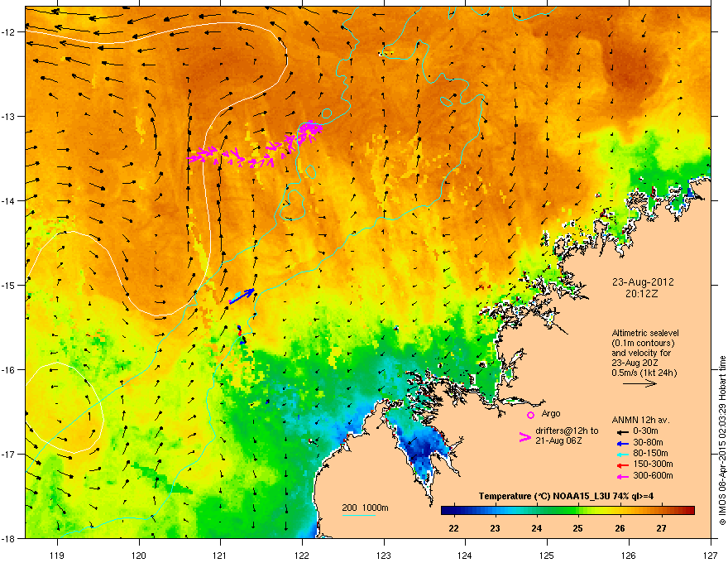Click the magenta drifters arrowhead legend symbol
Image resolution: width=728 pixels, height=563 pixels.
(x=524, y=437)
